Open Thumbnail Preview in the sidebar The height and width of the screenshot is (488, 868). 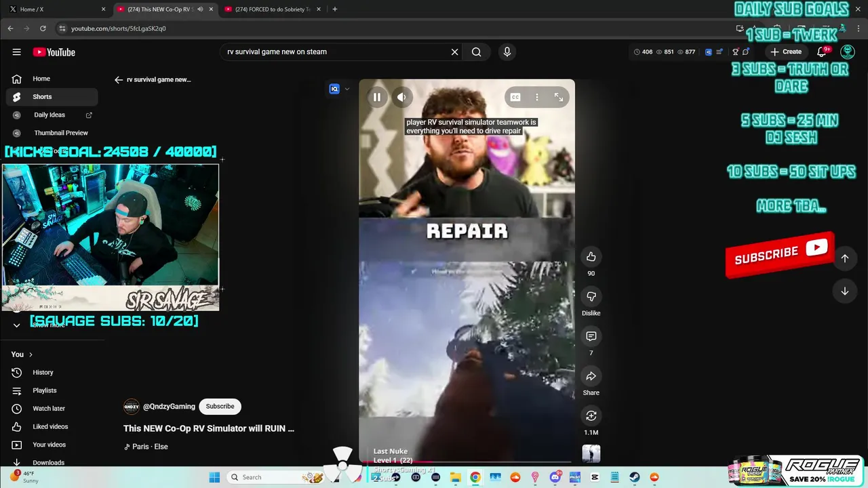[x=52, y=133]
